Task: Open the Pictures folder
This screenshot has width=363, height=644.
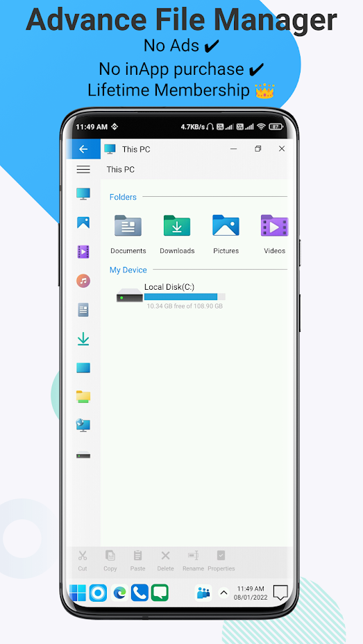Action: point(226,234)
